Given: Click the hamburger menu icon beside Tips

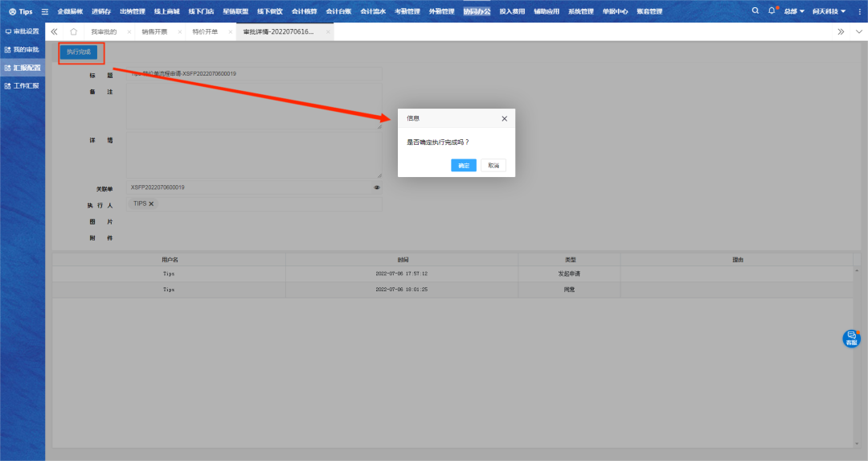Looking at the screenshot, I should 45,11.
